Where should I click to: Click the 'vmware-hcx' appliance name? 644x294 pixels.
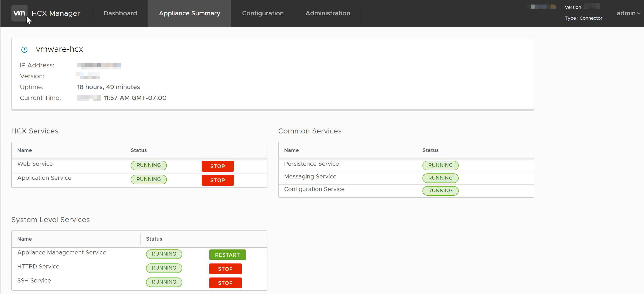59,49
